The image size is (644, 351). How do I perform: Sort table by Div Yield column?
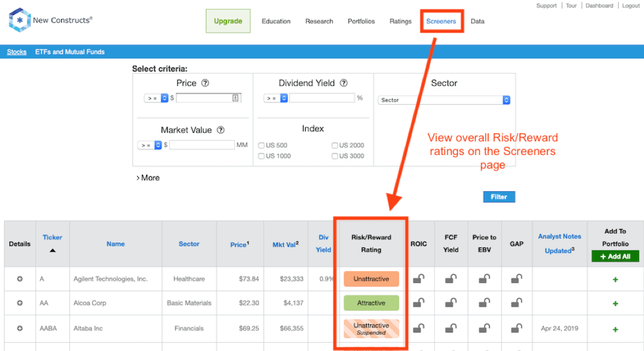coord(323,244)
